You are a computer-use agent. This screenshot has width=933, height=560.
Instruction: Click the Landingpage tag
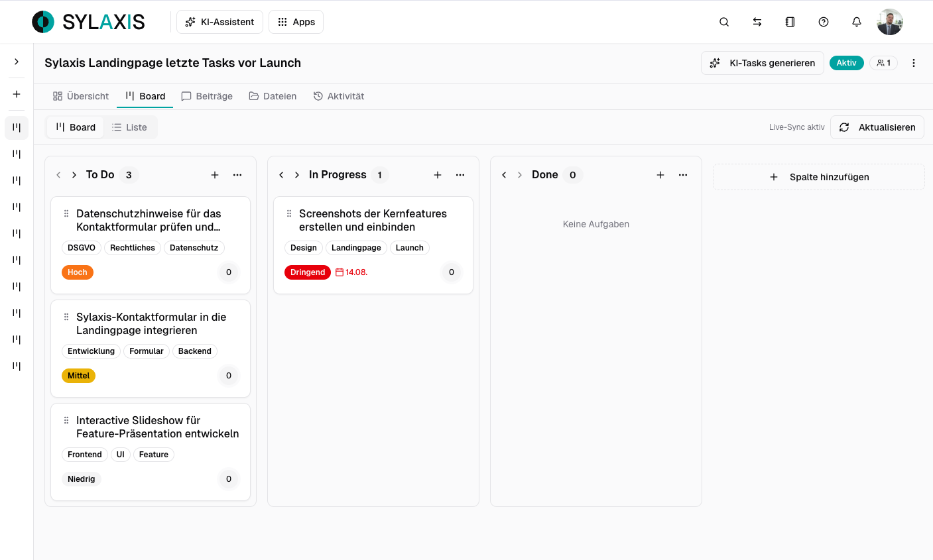point(356,248)
